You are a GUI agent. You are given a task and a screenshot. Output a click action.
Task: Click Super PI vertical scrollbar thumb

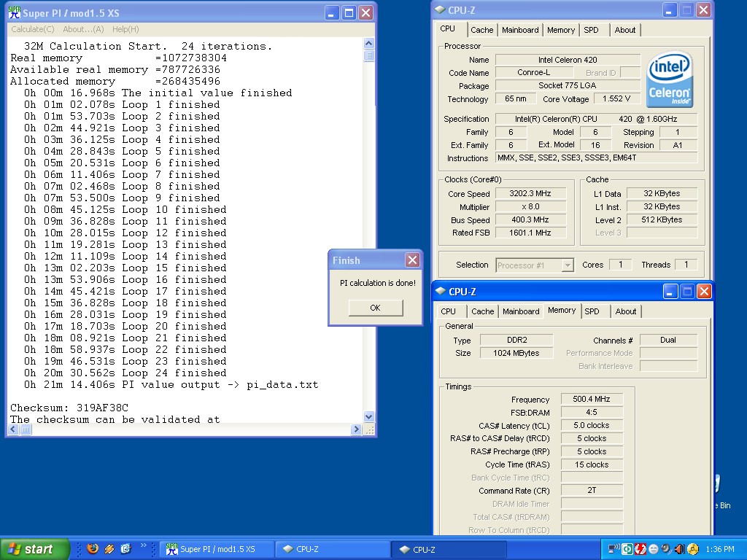pos(368,55)
